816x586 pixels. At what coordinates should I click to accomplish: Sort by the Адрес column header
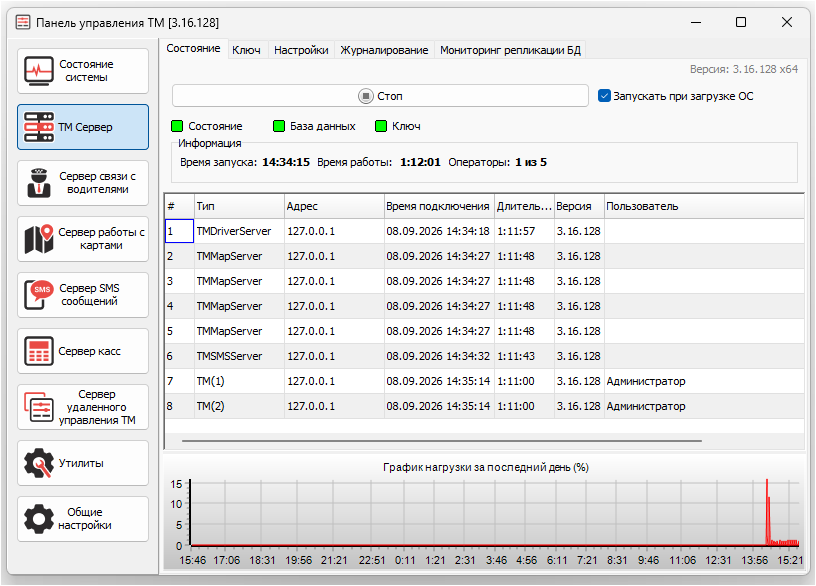pos(334,206)
